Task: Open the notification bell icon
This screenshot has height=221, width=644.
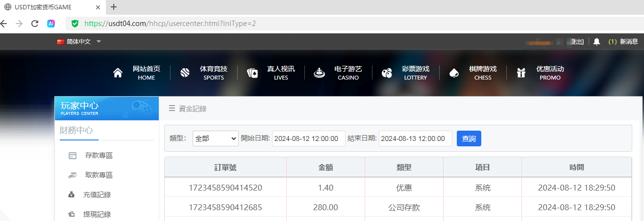Action: (596, 42)
